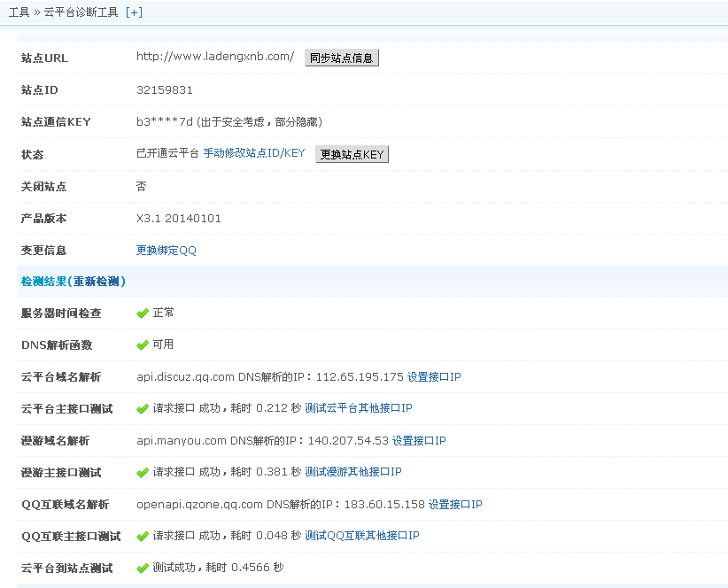Click the 漫游域名解析 row label
This screenshot has height=588, width=728.
55,441
